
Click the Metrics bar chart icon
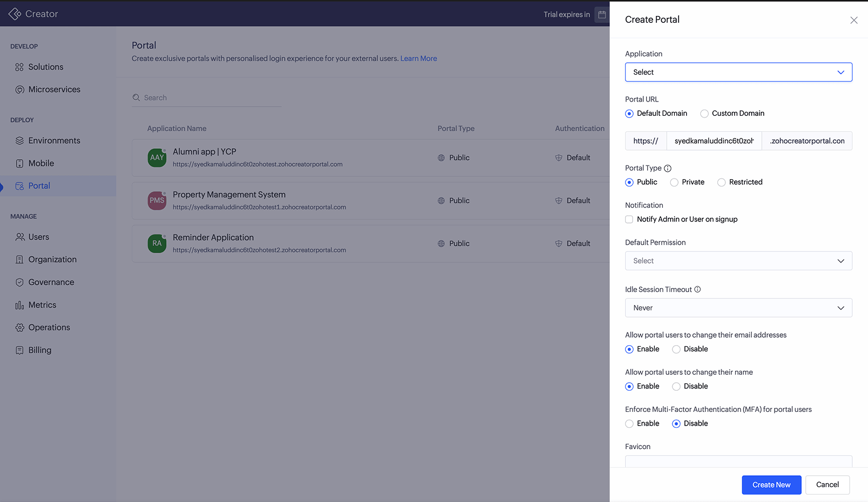coord(19,305)
